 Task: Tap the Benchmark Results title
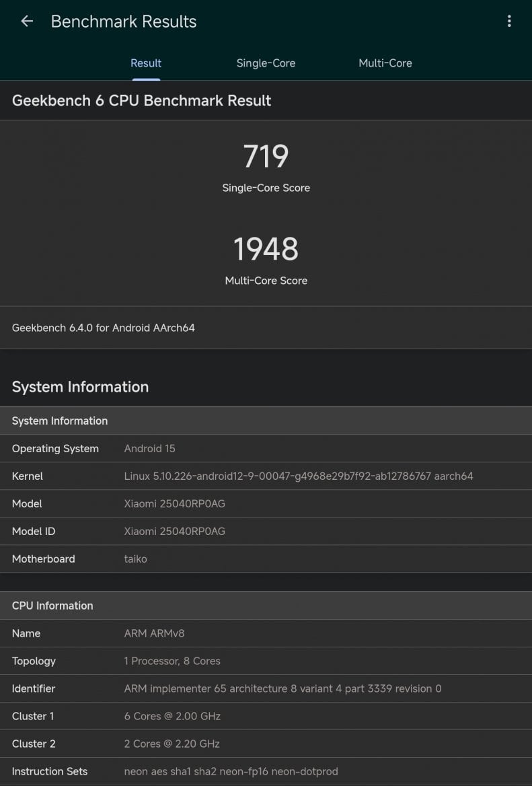124,22
